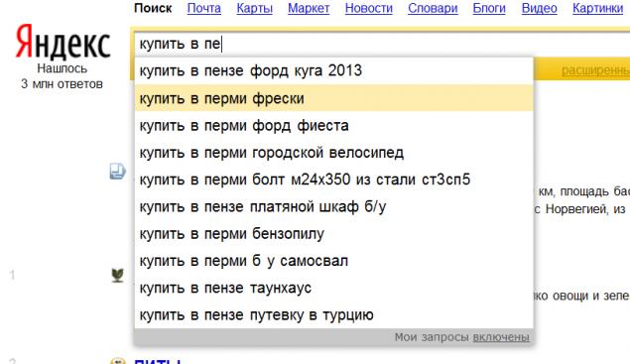
Task: Open the Почта link in top navigation
Action: 204,9
